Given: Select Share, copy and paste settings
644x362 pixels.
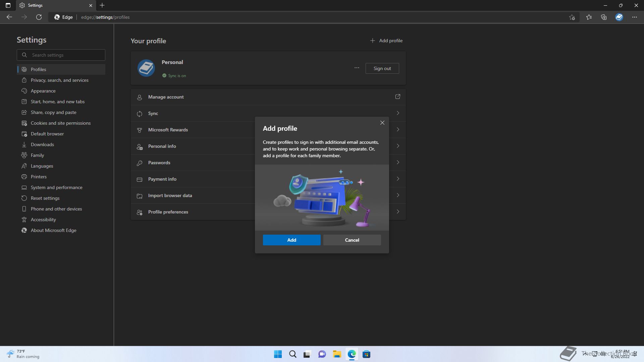Looking at the screenshot, I should [x=61, y=112].
